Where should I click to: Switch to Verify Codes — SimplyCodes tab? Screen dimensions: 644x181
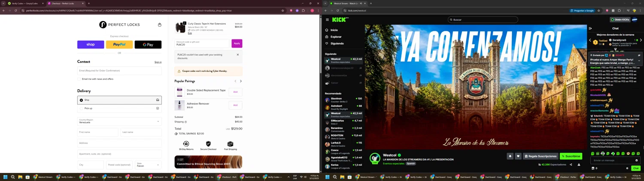[x=25, y=3]
